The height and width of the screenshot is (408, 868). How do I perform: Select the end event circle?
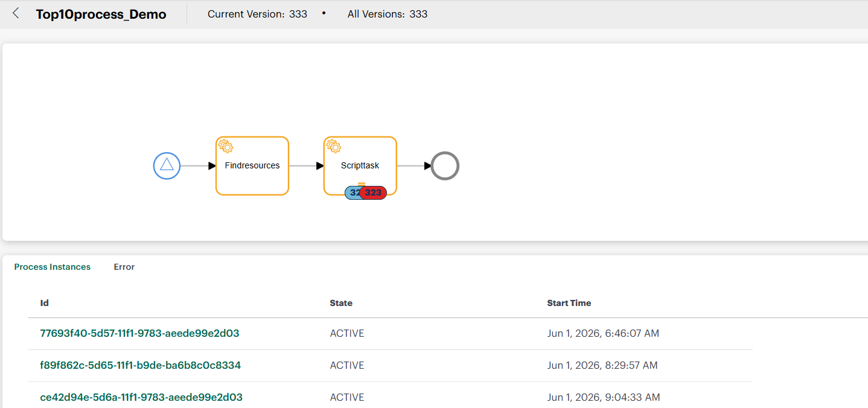pyautogui.click(x=445, y=165)
